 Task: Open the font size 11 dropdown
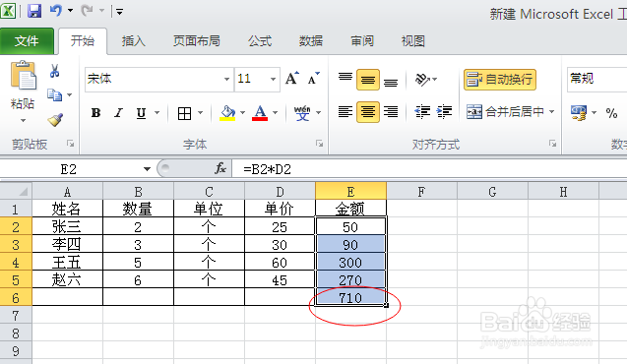273,79
